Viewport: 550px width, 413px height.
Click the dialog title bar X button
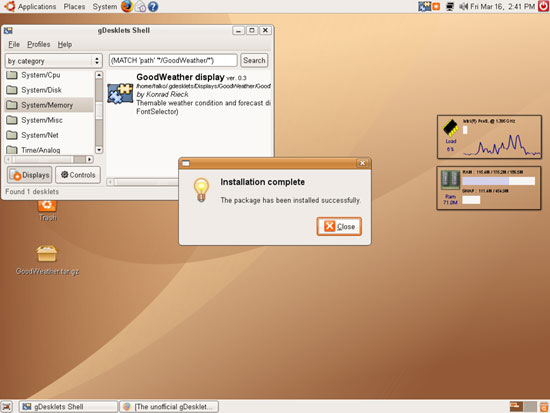pos(362,163)
